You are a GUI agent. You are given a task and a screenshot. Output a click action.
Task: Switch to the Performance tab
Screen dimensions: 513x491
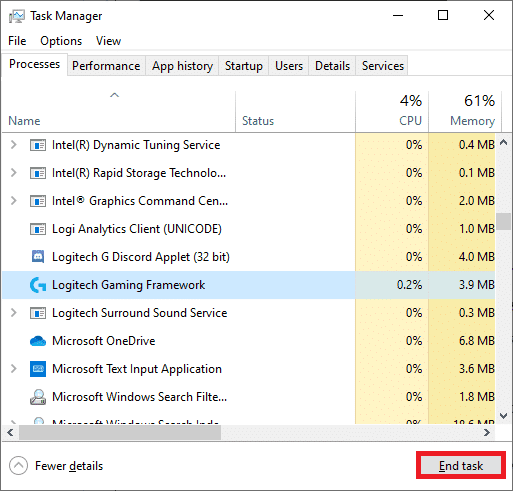coord(106,66)
